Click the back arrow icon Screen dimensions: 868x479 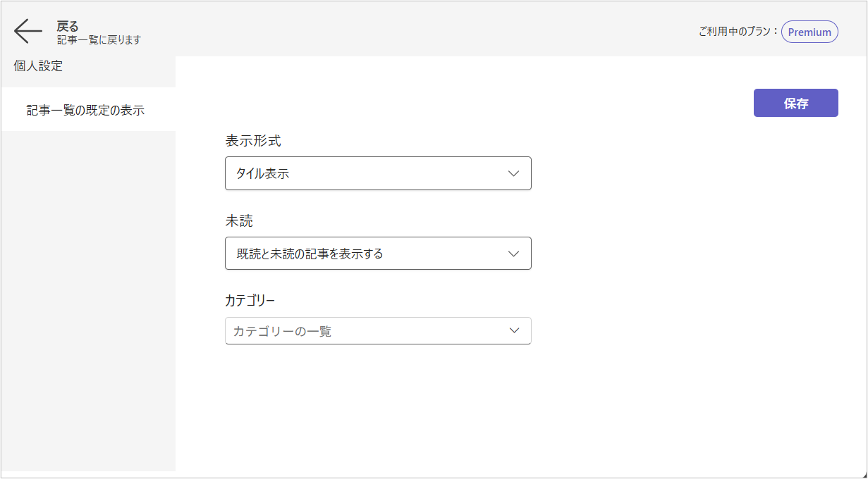(x=28, y=32)
